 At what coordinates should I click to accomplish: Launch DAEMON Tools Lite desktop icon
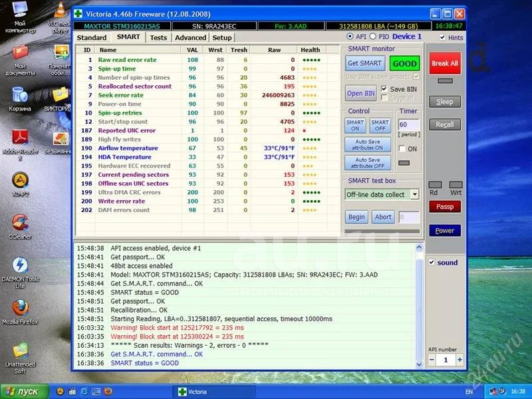[20, 273]
